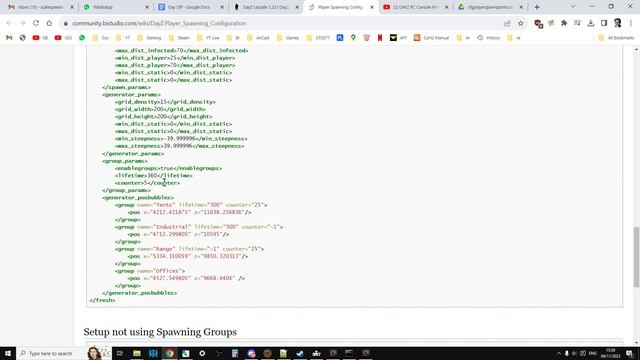Open the Windows Start menu
Image resolution: width=640 pixels, height=360 pixels.
click(8, 353)
